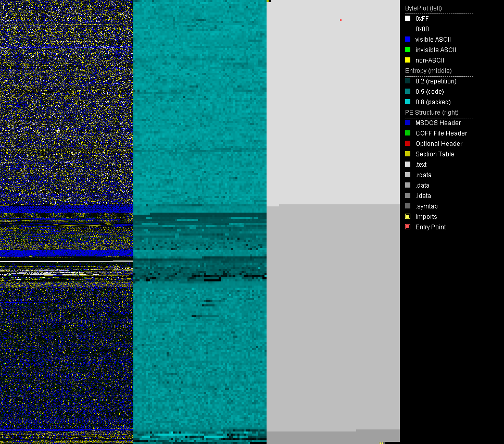Click the solid blue ASCII band in byteplot
Viewport: 504px width, 444px height.
[x=67, y=253]
